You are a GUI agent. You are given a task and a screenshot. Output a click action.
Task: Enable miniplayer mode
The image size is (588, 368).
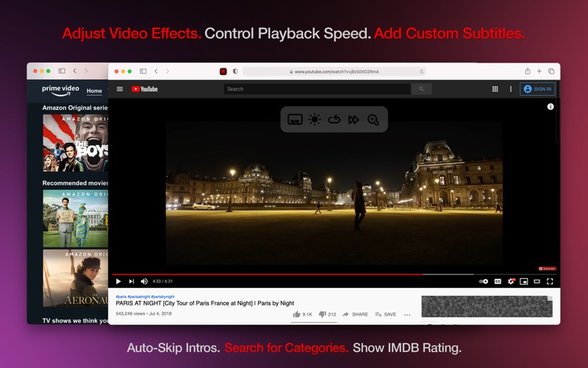[x=523, y=281]
